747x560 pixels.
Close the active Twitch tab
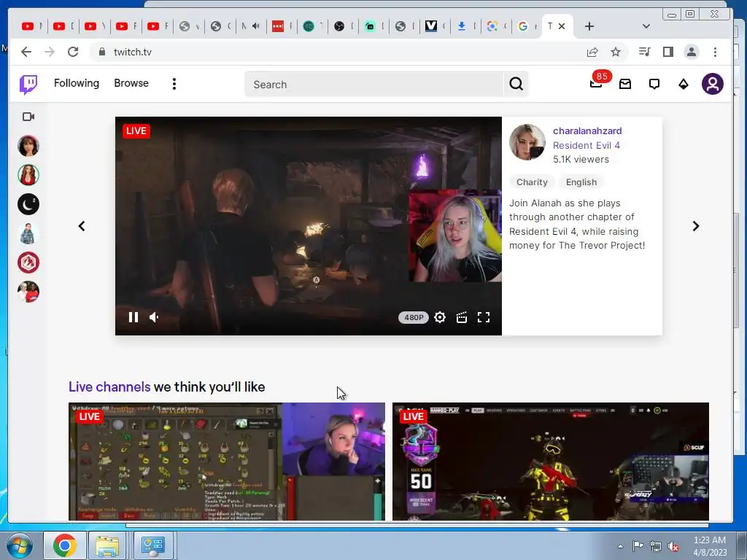(x=562, y=26)
